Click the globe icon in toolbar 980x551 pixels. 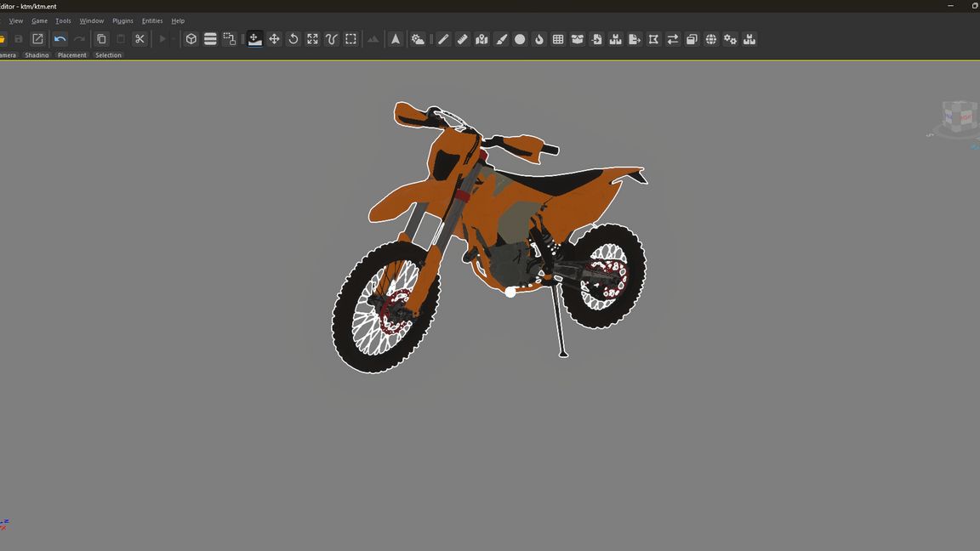point(711,39)
